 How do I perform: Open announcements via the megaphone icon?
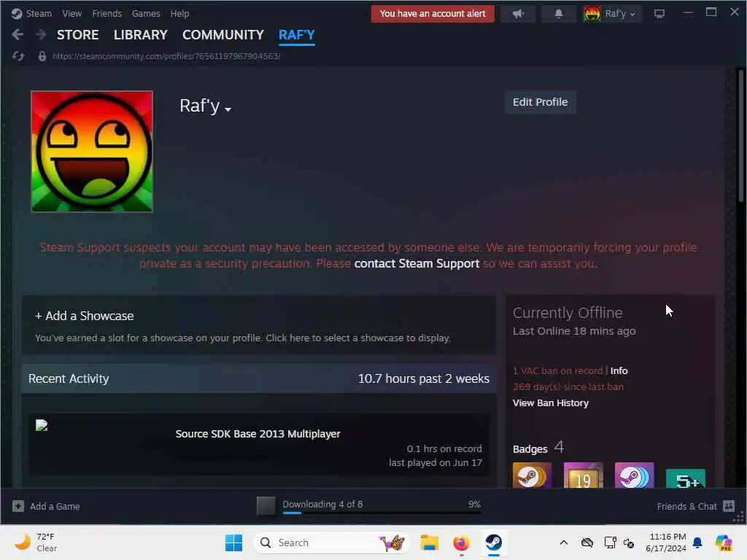518,14
